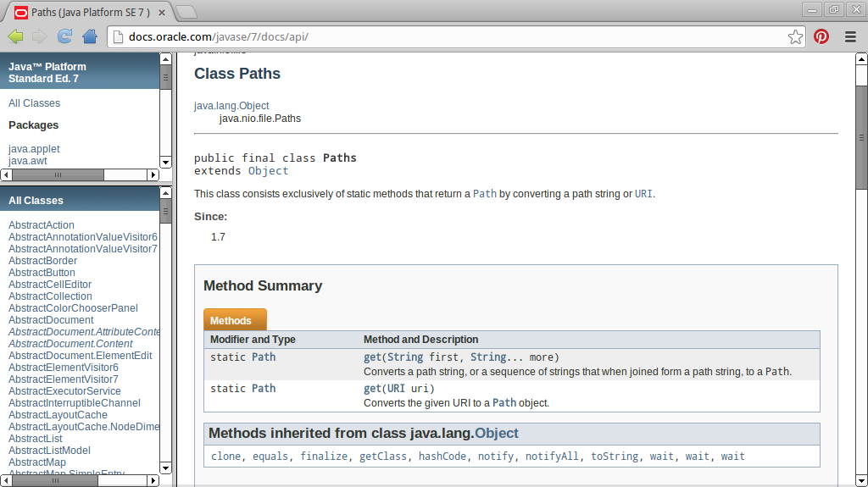Open AbstractColorChooserPanel class
868x487 pixels.
[x=73, y=308]
